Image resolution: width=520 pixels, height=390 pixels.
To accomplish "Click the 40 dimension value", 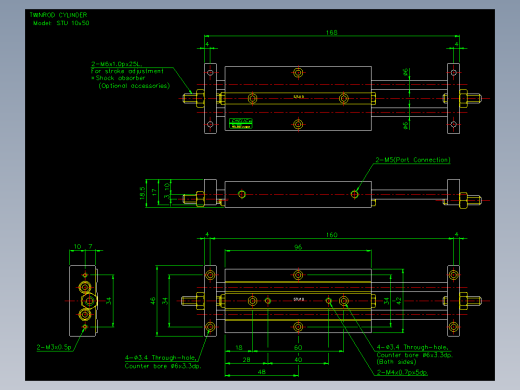I will pos(298,360).
